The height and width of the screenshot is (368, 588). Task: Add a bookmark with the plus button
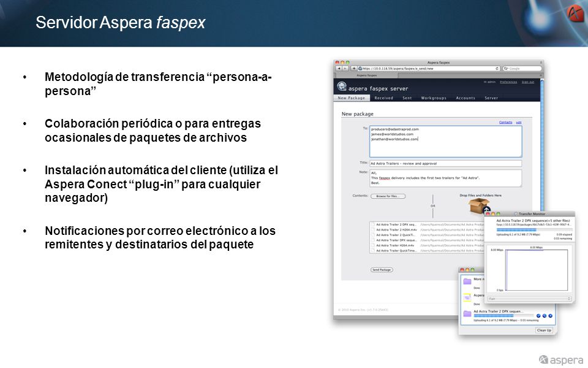[353, 69]
